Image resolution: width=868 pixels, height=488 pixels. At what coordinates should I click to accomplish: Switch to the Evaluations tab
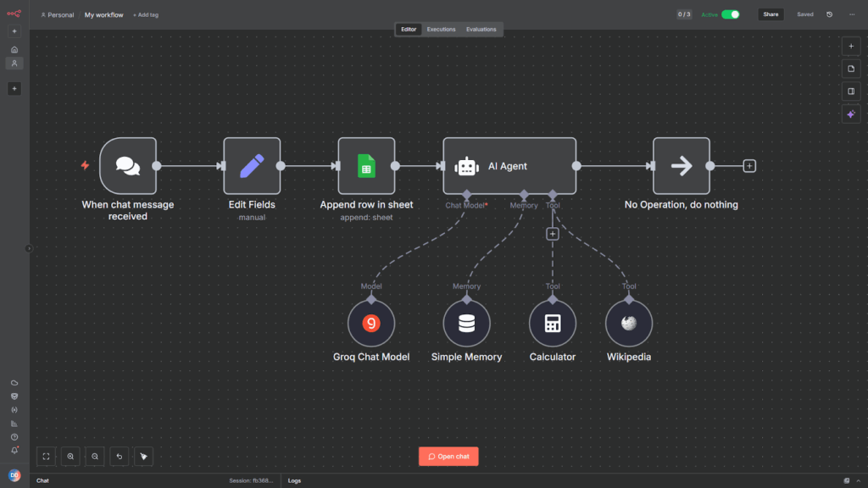tap(481, 30)
